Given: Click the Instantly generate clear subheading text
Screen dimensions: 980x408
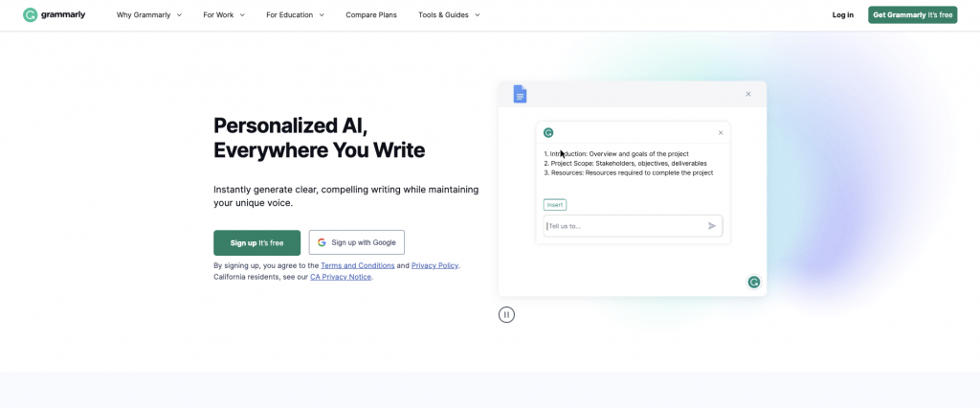Looking at the screenshot, I should tap(346, 196).
